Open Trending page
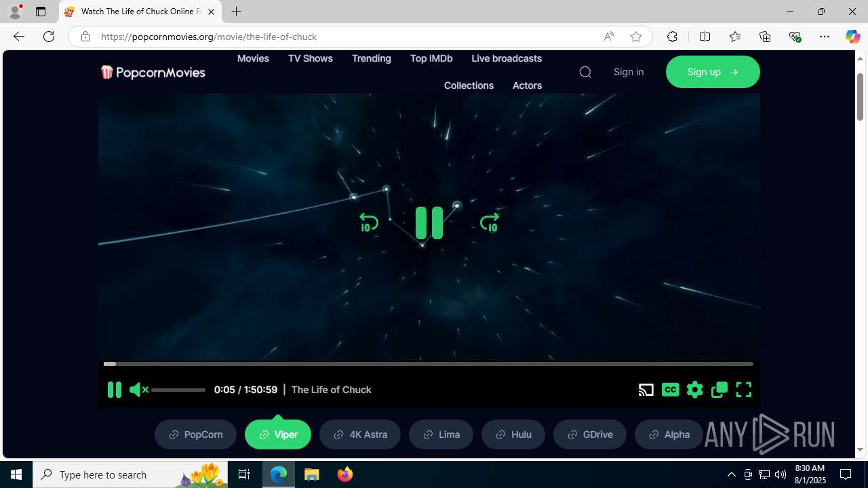868x488 pixels. pyautogui.click(x=372, y=58)
